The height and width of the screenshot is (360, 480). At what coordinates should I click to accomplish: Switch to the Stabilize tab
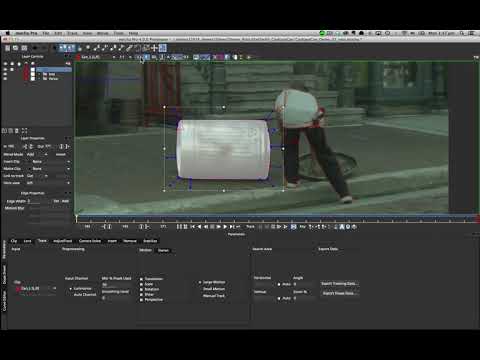coord(150,241)
